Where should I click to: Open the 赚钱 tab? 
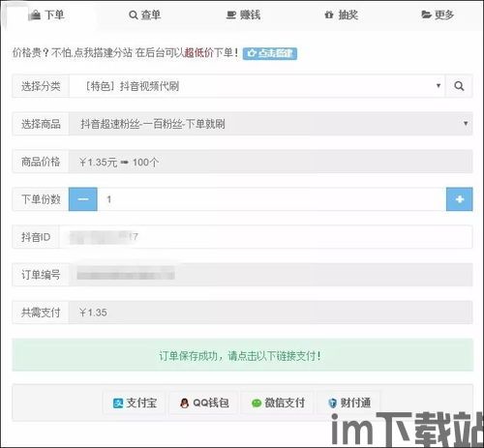point(244,15)
